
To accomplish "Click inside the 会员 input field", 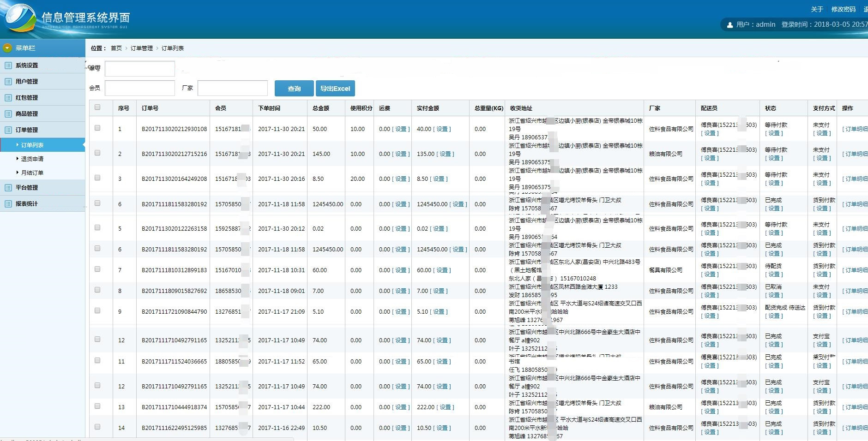I will click(x=140, y=88).
